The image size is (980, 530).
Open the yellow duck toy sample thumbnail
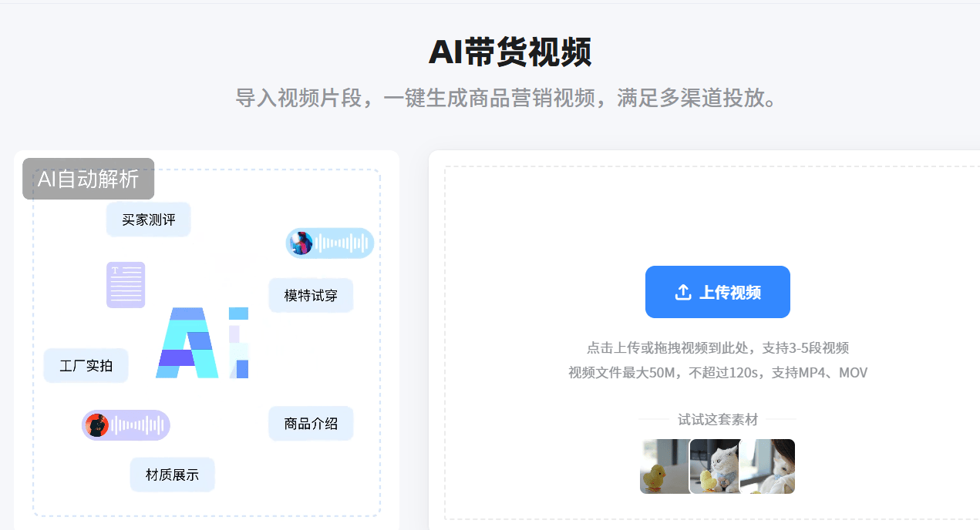664,467
